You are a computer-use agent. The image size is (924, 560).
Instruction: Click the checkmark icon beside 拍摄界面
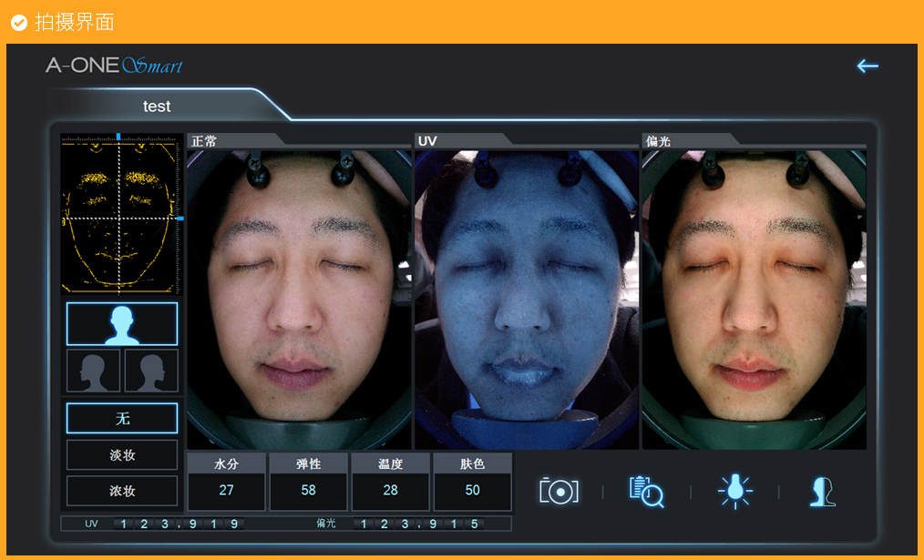click(19, 23)
